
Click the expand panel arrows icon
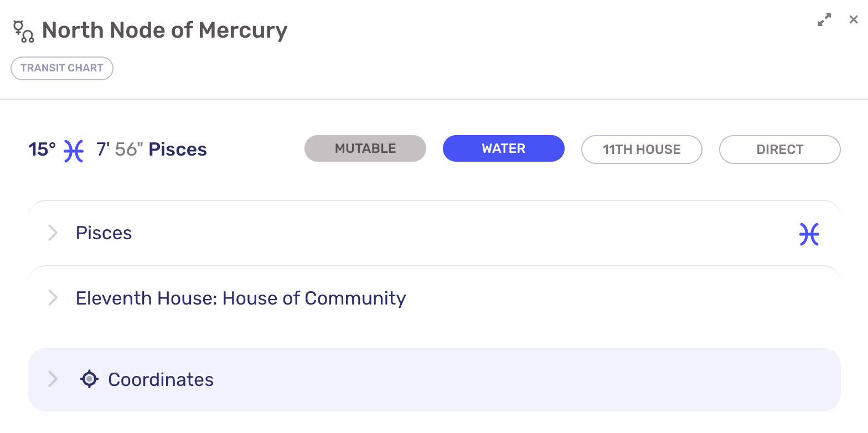[824, 20]
